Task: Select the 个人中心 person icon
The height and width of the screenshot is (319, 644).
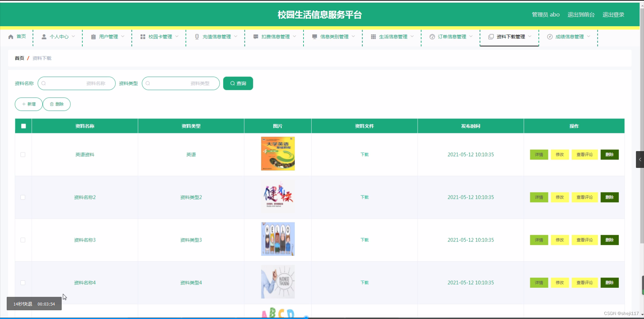Action: coord(44,37)
